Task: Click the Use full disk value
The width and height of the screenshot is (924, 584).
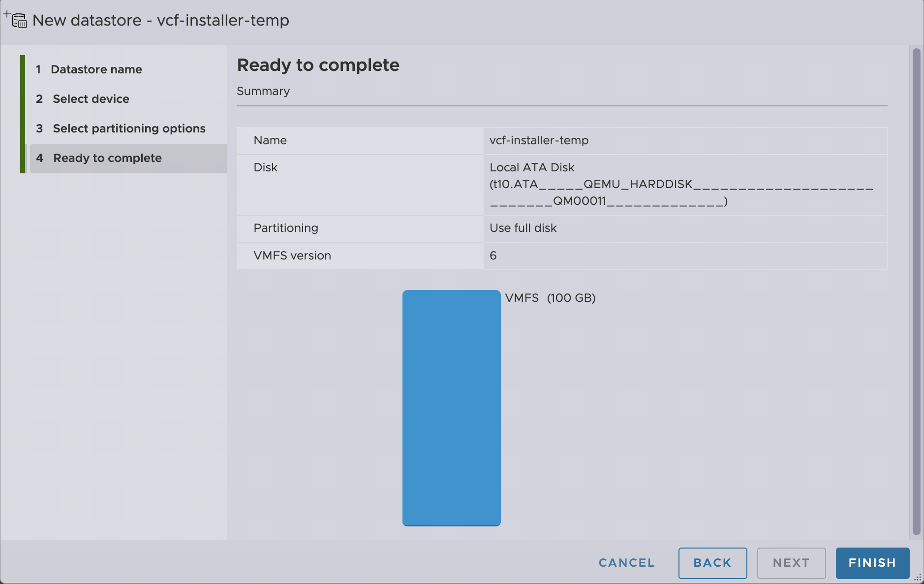Action: pyautogui.click(x=523, y=228)
